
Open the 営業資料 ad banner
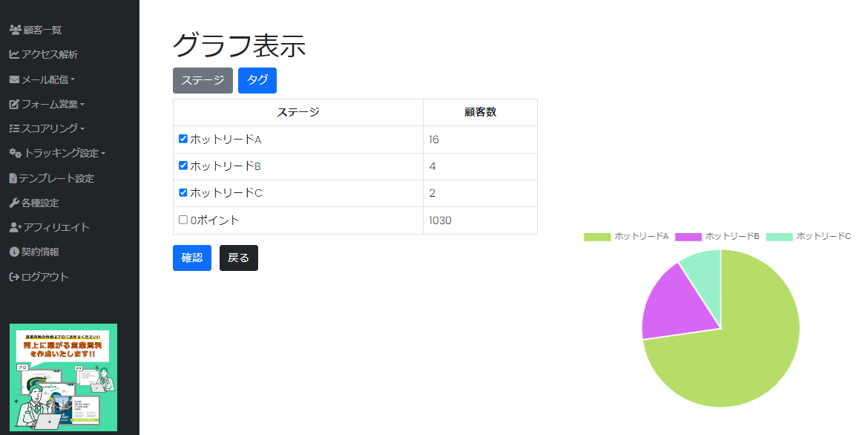(62, 379)
